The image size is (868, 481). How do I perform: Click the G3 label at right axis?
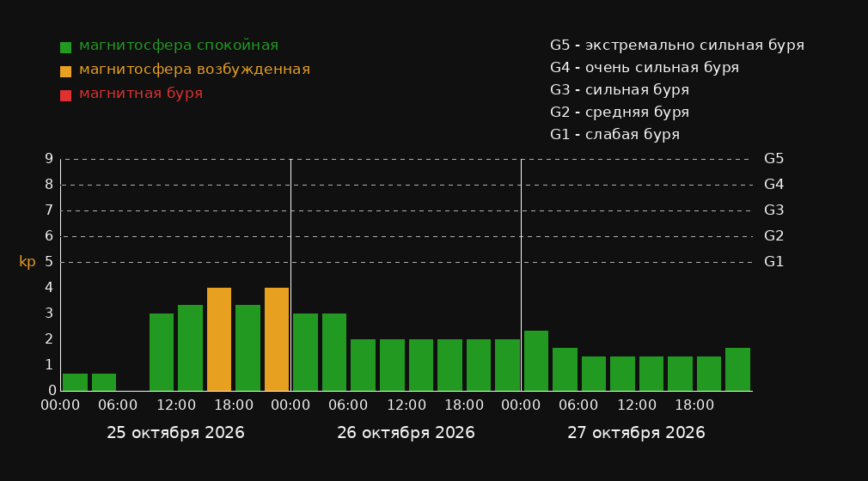tap(773, 210)
